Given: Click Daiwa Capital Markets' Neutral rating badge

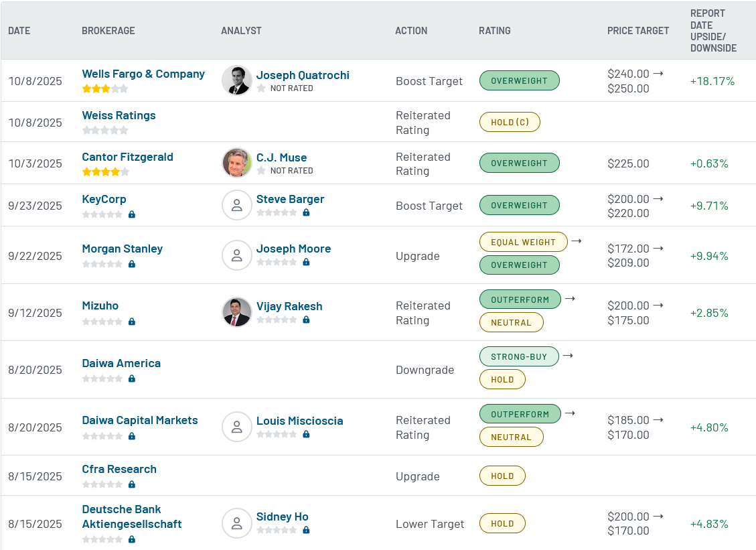Looking at the screenshot, I should pos(511,437).
